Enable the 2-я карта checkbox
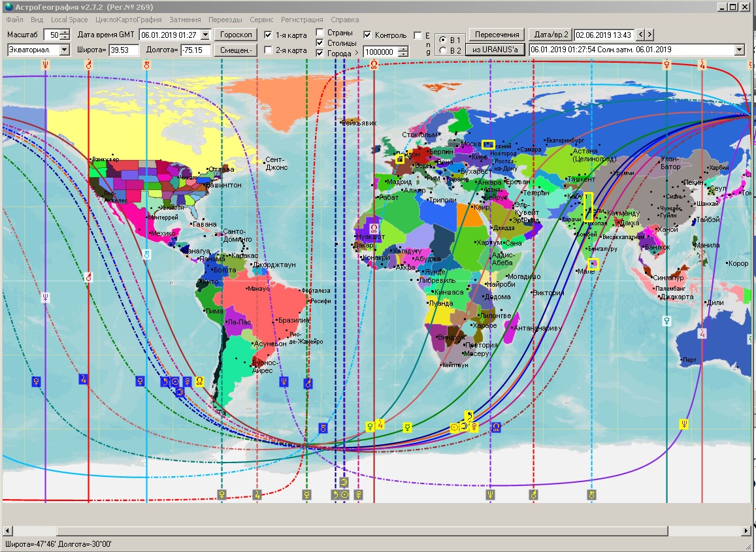756x552 pixels. click(269, 50)
